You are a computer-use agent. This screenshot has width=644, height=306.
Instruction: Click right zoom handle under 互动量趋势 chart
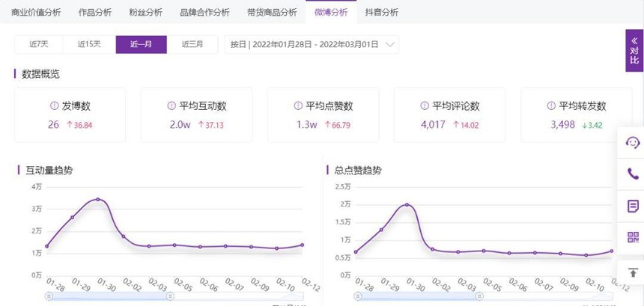point(170,296)
